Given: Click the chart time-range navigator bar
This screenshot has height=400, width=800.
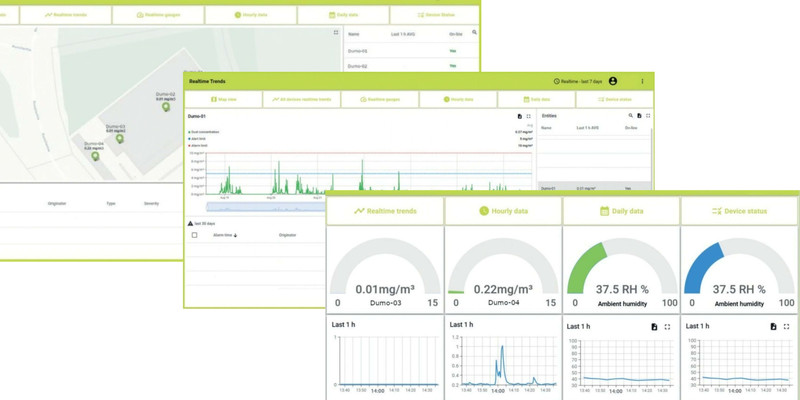Looking at the screenshot, I should [x=265, y=207].
